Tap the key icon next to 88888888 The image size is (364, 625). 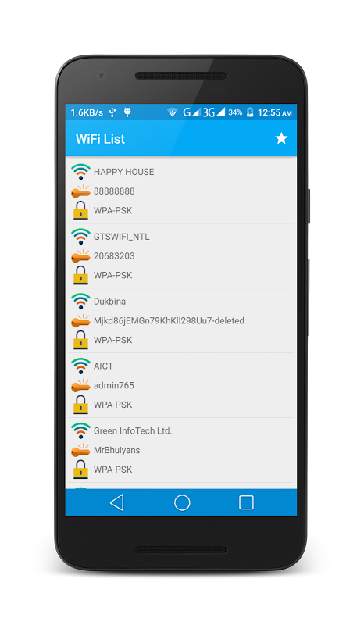[80, 191]
